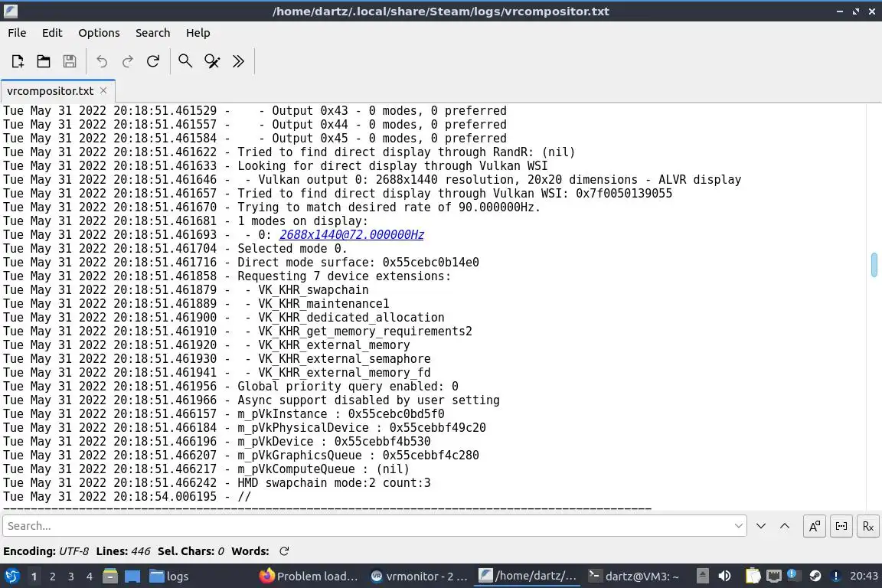Open the File menu

[17, 33]
